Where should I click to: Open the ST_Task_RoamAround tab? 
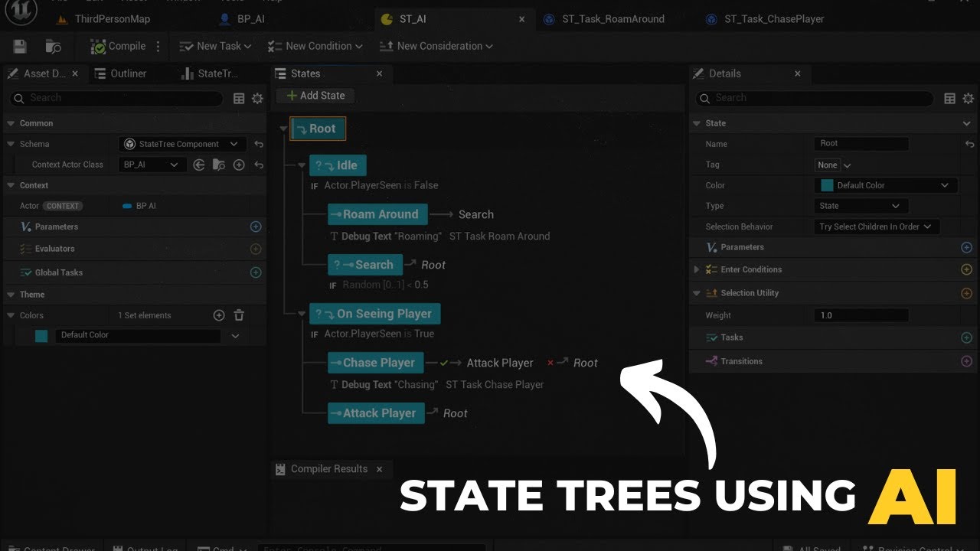605,19
